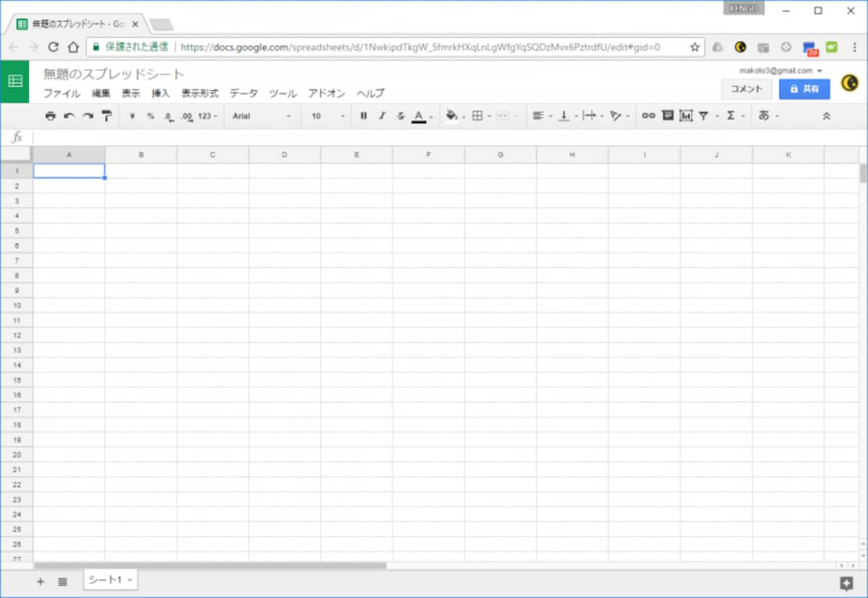Click the コメント button

tap(746, 89)
